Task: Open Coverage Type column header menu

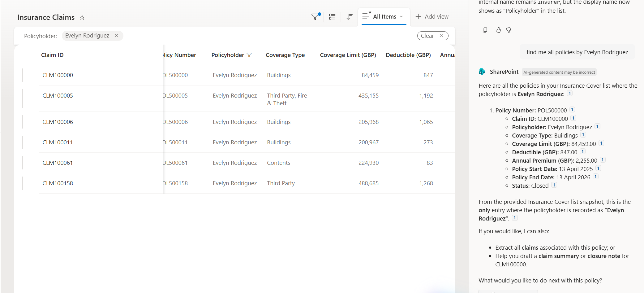Action: pyautogui.click(x=285, y=55)
